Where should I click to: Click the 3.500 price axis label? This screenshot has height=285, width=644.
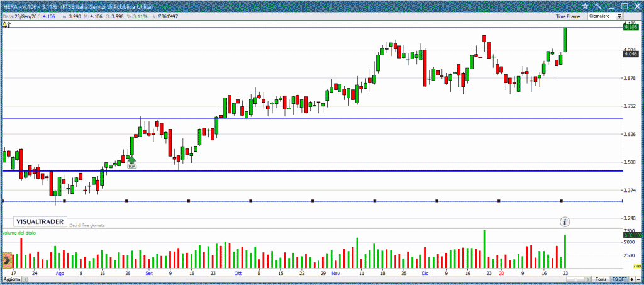point(630,162)
